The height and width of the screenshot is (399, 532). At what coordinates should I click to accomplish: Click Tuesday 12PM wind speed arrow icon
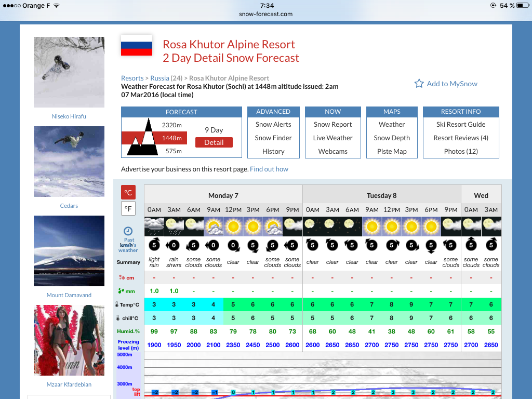[392, 245]
